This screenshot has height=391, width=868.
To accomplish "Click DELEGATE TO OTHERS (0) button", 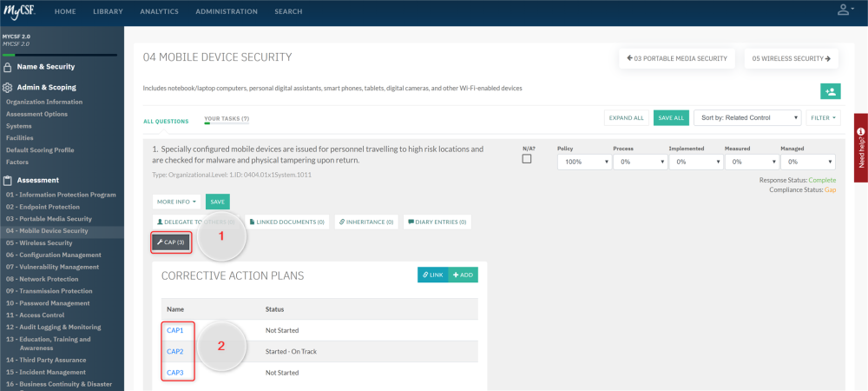I will (196, 222).
